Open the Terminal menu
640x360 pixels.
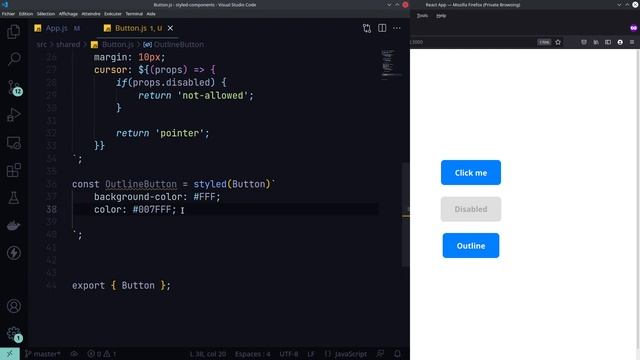[134, 14]
